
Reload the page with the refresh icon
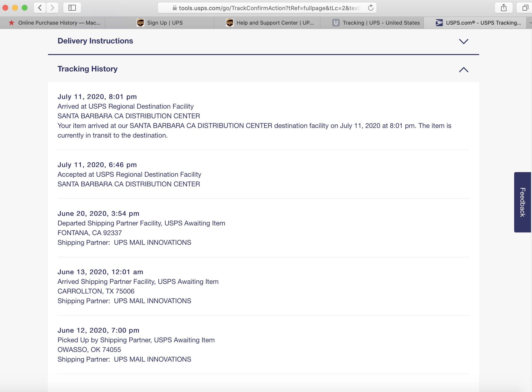[371, 8]
